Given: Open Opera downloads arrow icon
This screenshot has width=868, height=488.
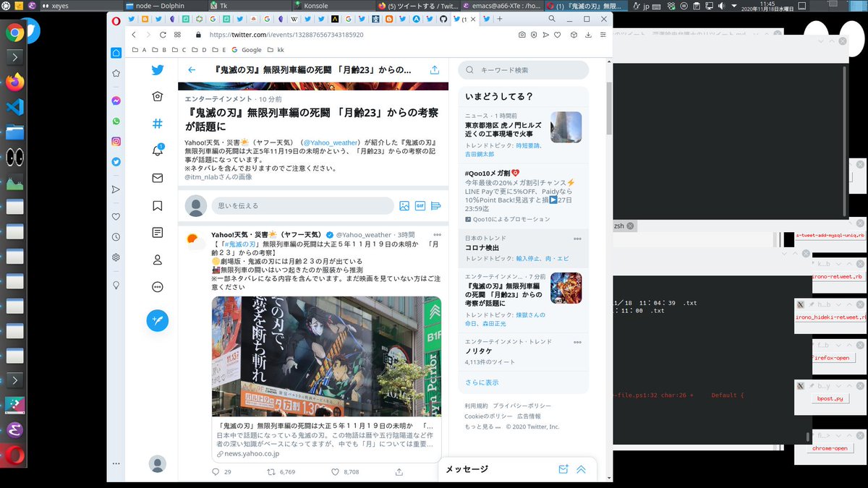Looking at the screenshot, I should 588,34.
